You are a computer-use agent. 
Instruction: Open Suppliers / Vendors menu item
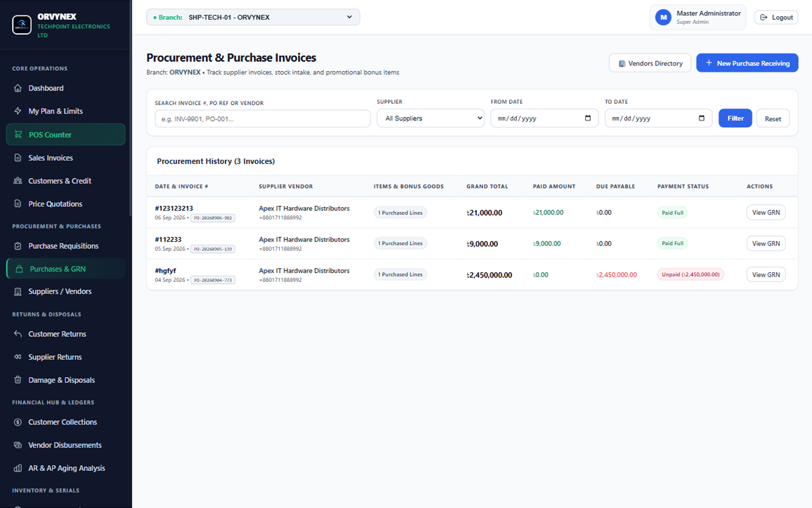pos(65,292)
